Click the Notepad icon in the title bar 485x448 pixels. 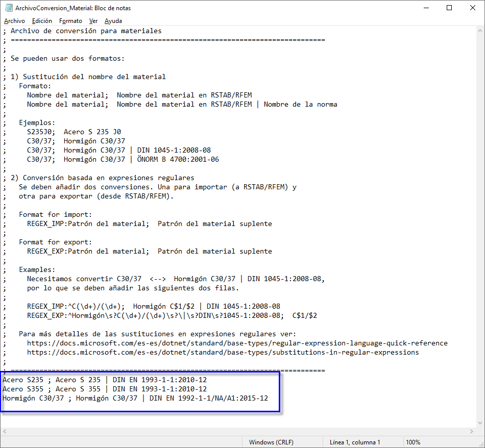pyautogui.click(x=8, y=8)
